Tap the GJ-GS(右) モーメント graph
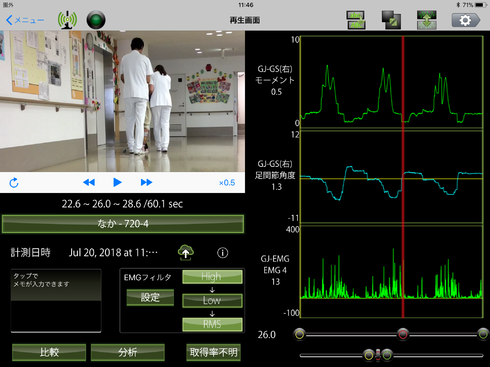Screen dimensions: 490x367 coord(392,82)
